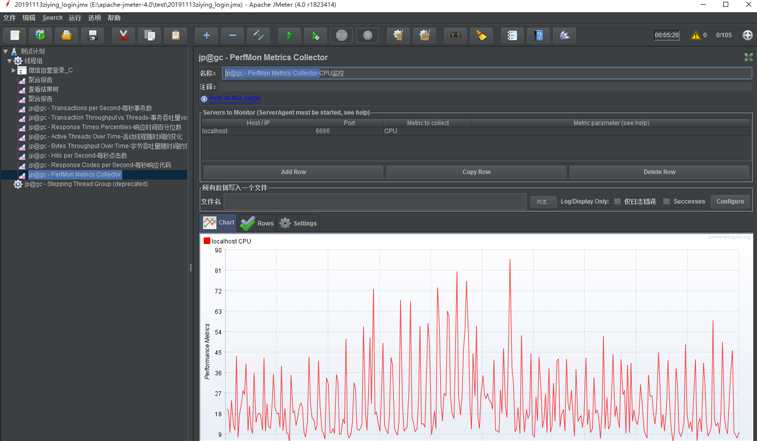Enable the Successes checkbox
Screen dimensions: 757x441
pos(666,201)
